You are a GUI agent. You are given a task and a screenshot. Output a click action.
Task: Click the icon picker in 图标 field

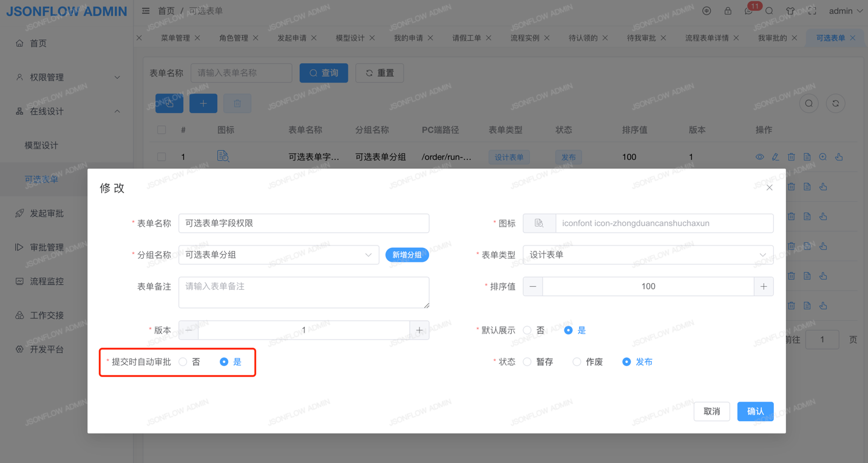[539, 223]
